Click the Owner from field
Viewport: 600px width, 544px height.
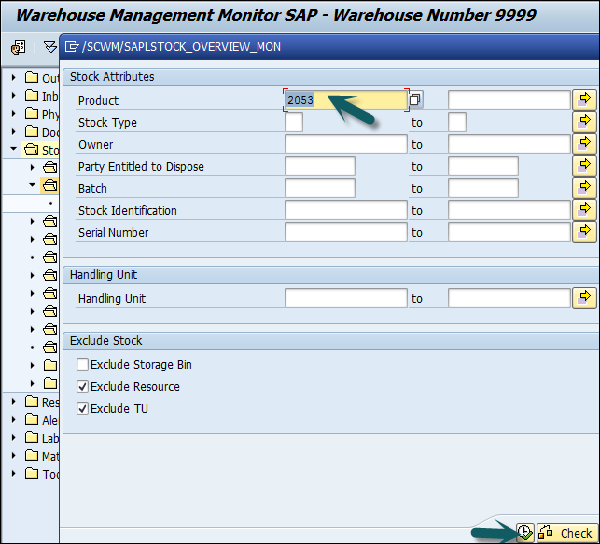346,144
